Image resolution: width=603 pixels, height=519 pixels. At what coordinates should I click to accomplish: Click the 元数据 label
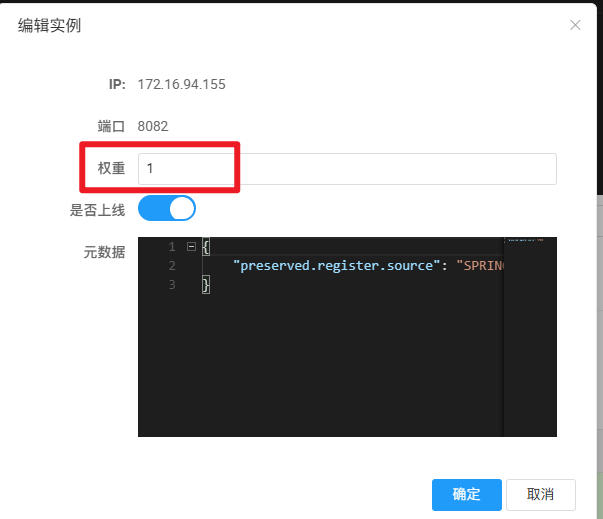coord(104,253)
